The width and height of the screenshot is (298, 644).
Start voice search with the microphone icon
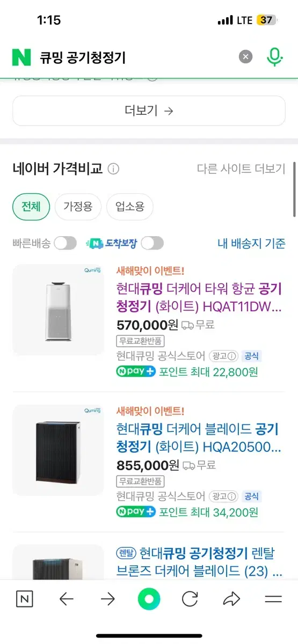[x=275, y=56]
